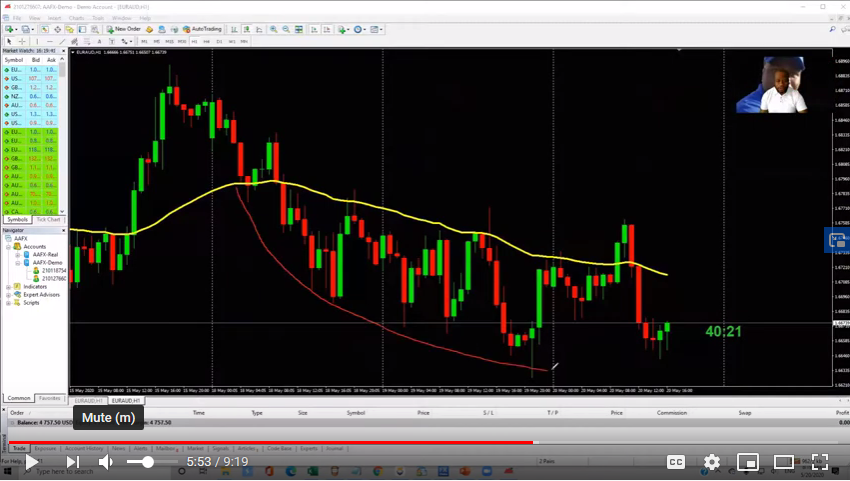The width and height of the screenshot is (850, 481).
Task: Expand the Indicators tree node
Action: tap(9, 287)
